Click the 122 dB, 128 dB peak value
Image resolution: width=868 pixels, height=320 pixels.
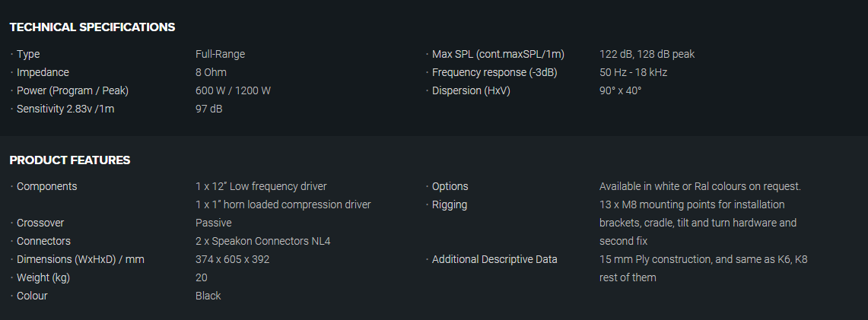647,54
